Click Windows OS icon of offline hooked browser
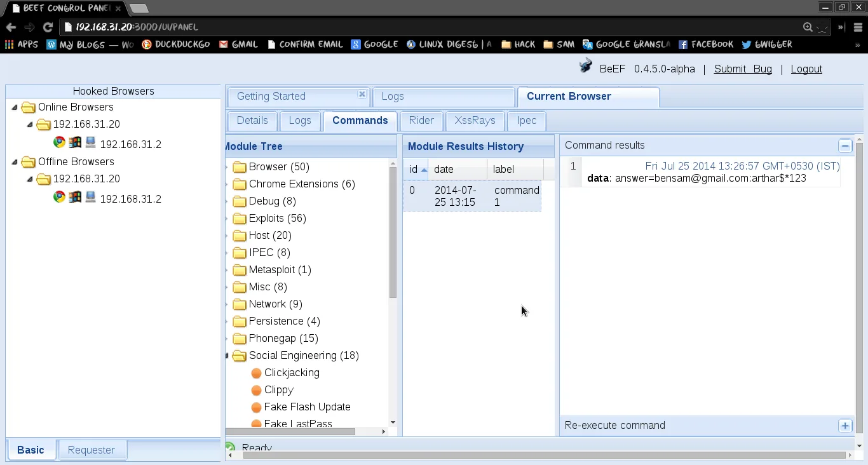 tap(75, 197)
